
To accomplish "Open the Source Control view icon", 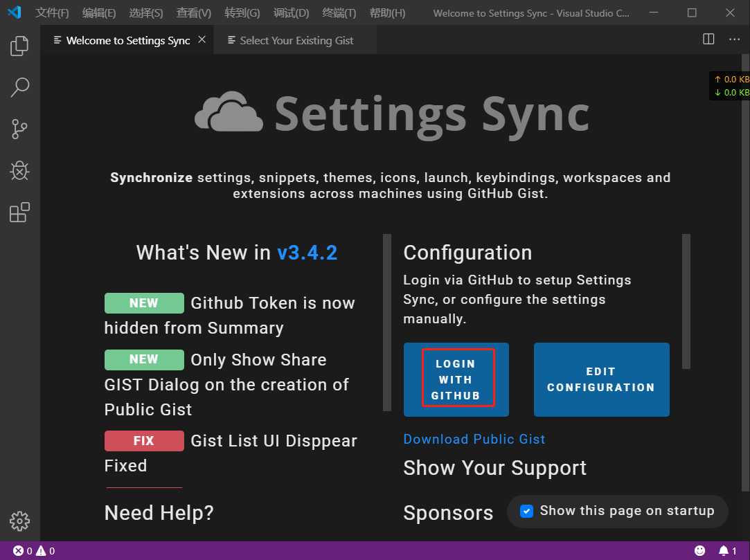I will click(x=19, y=129).
